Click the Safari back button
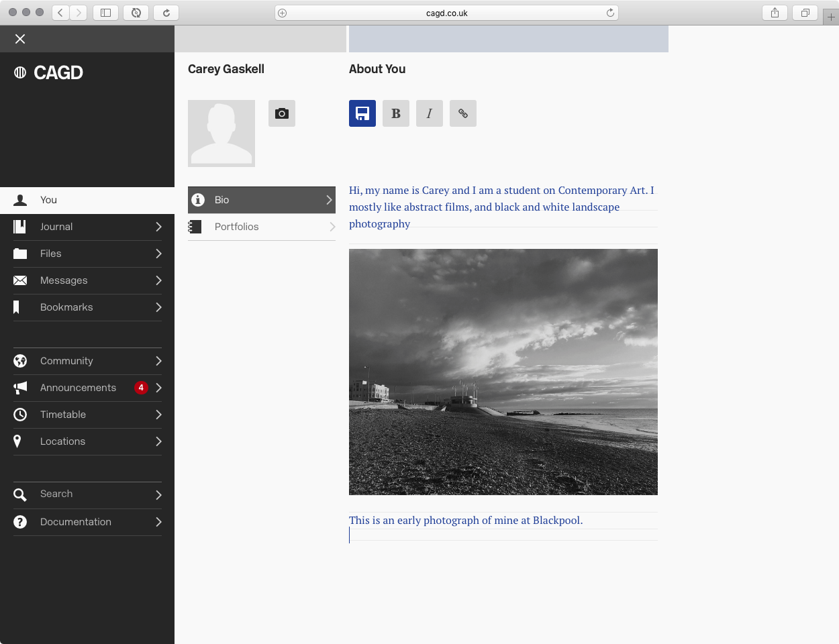This screenshot has width=839, height=644. pos(60,13)
